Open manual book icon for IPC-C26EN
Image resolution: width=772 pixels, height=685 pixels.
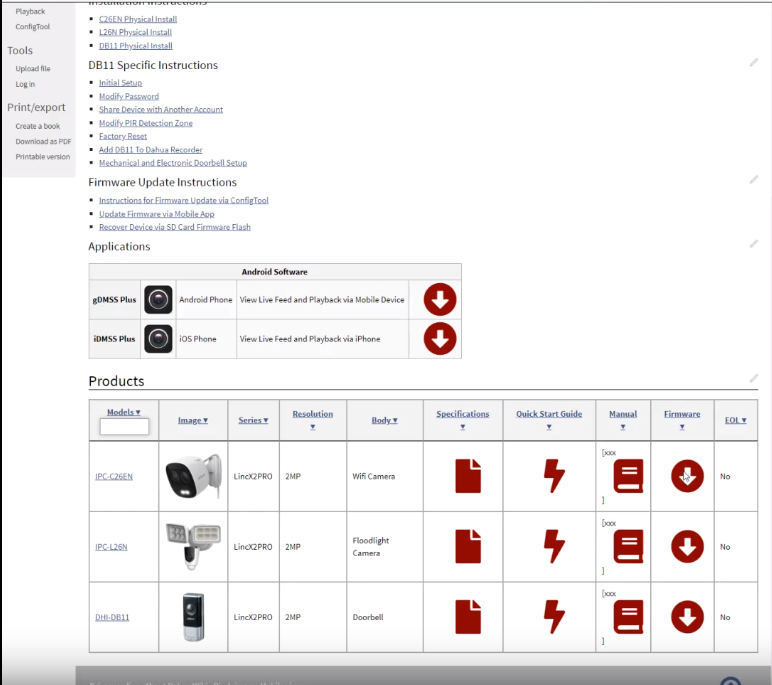point(628,476)
